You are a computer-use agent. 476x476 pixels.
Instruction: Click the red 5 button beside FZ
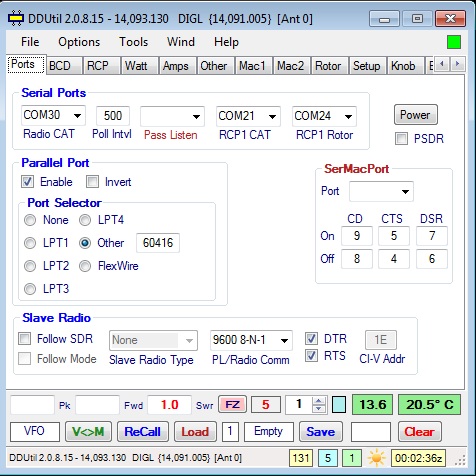[266, 405]
